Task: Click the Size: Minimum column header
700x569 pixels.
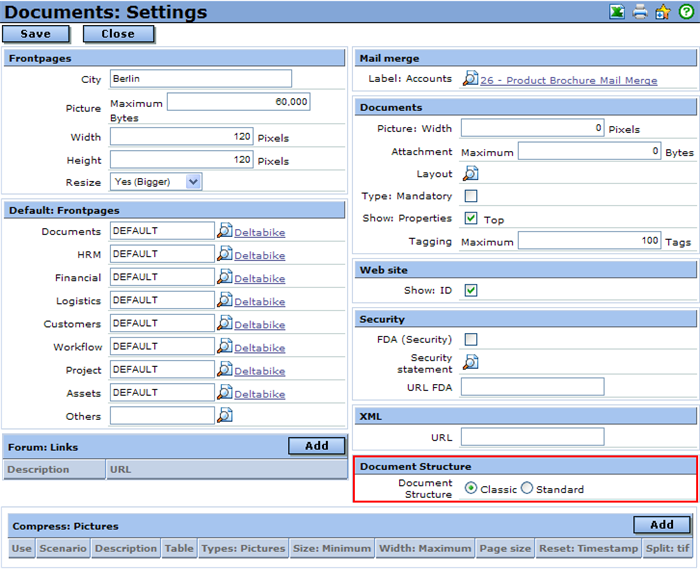Action: click(332, 548)
